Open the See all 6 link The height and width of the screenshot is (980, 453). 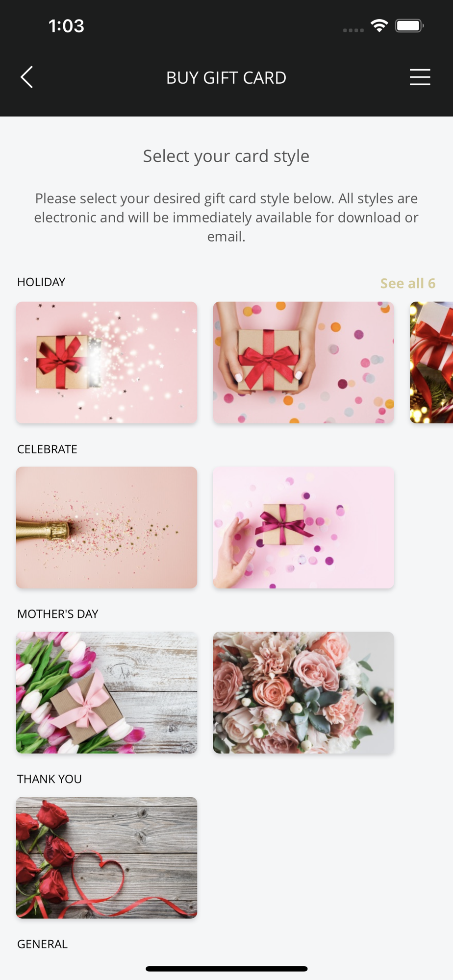(408, 283)
